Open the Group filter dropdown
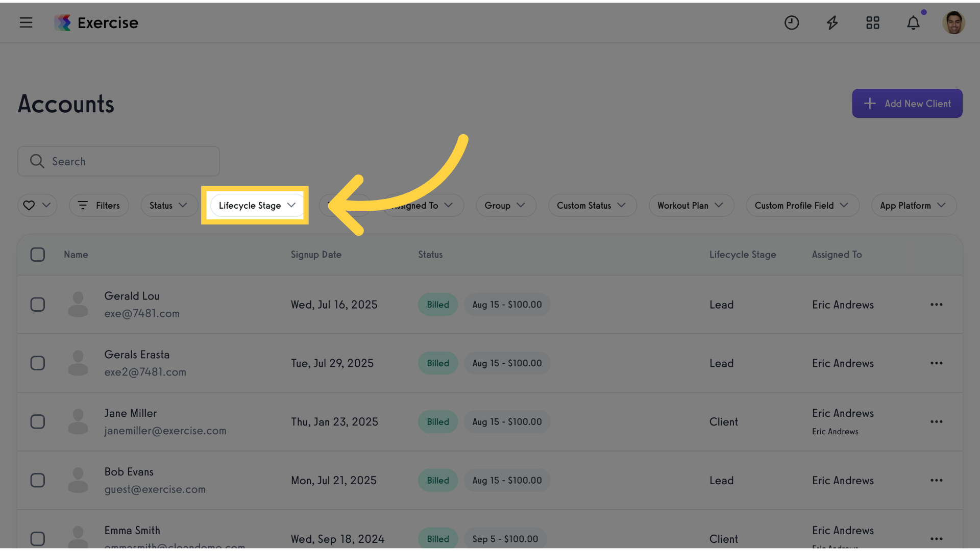The height and width of the screenshot is (551, 980). coord(506,205)
